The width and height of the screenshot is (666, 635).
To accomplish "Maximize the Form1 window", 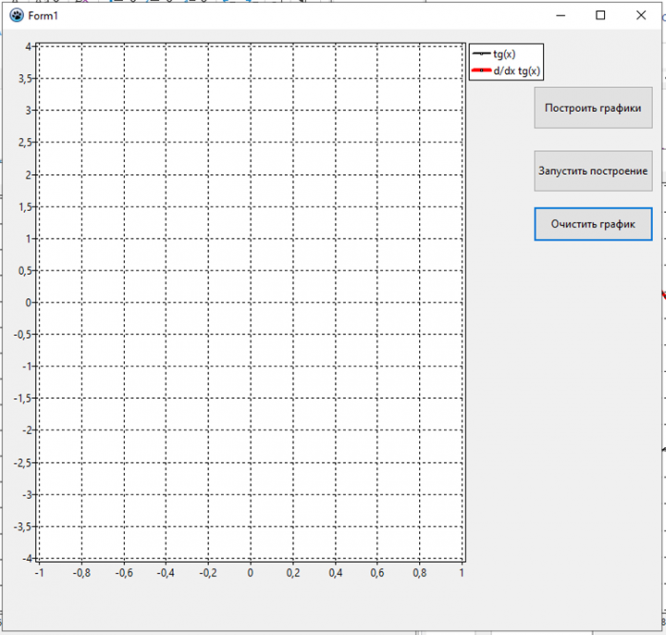I will (x=600, y=16).
